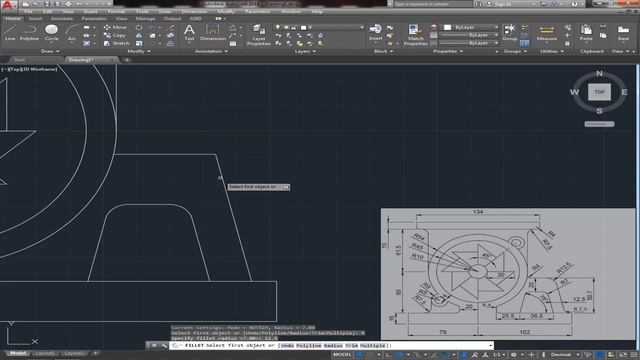This screenshot has width=640, height=360.
Task: Toggle grid display in status bar
Action: click(360, 354)
